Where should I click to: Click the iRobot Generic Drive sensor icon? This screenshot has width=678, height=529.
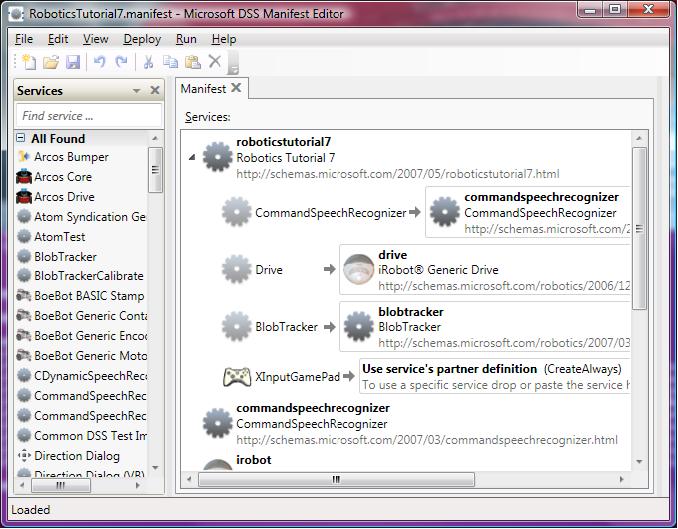coord(358,269)
